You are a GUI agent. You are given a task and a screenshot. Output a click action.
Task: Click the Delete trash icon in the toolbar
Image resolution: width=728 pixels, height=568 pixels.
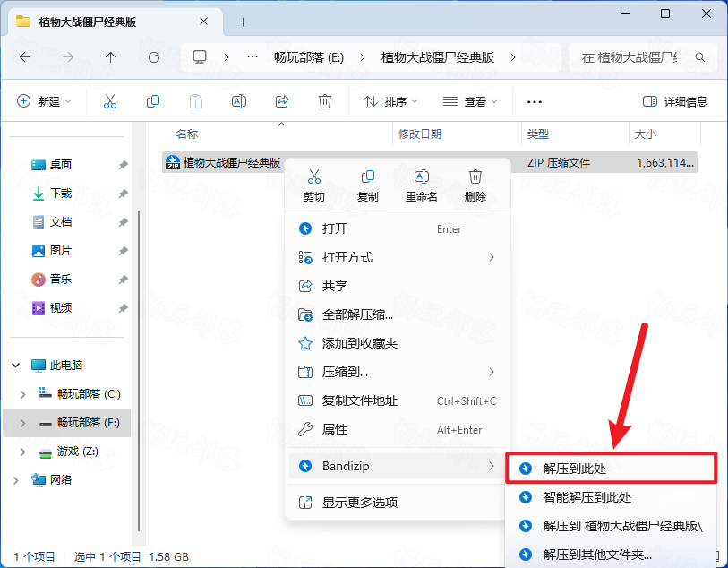324,101
